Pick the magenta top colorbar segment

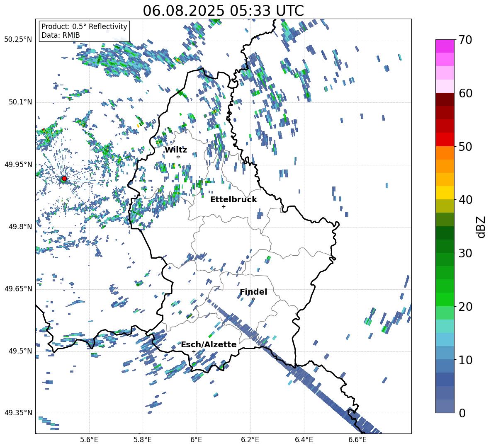[x=445, y=46]
